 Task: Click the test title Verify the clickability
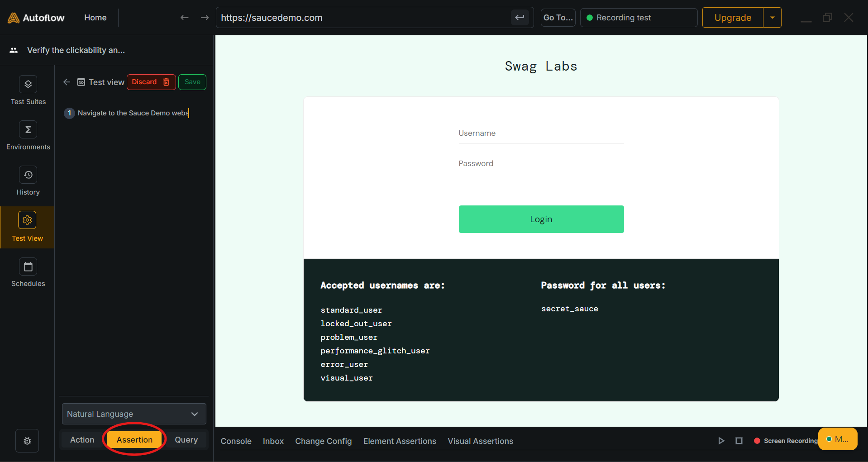[76, 50]
